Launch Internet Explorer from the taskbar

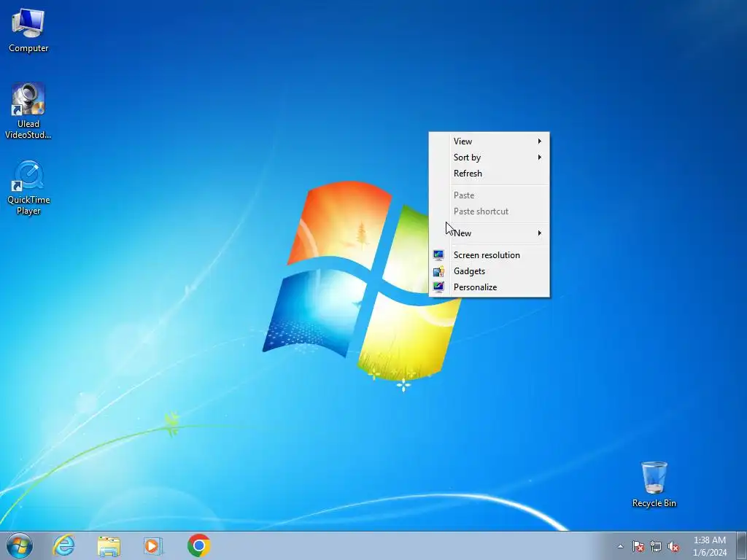(x=64, y=545)
